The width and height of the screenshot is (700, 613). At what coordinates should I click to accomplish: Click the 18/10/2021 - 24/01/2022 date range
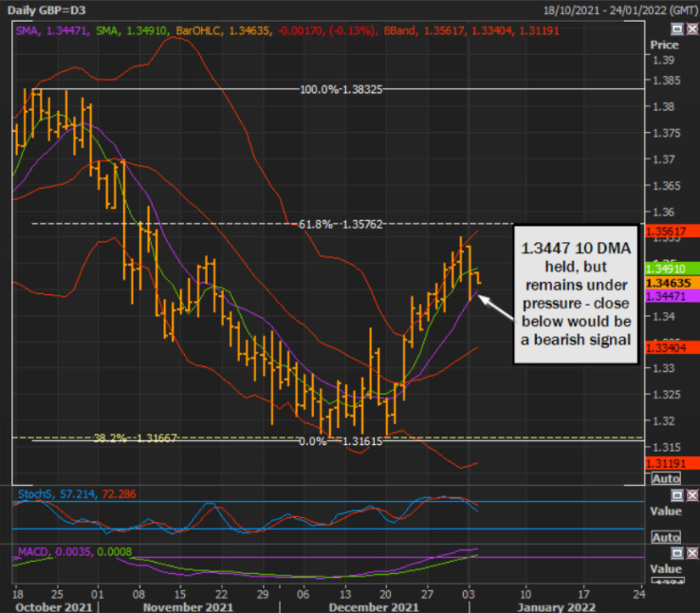coord(620,10)
